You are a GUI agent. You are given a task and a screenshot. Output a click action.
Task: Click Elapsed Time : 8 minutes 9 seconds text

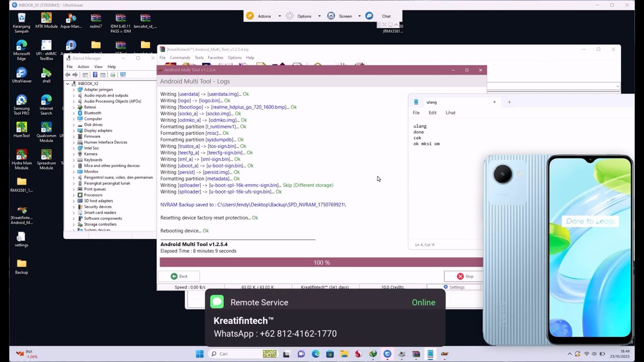198,251
